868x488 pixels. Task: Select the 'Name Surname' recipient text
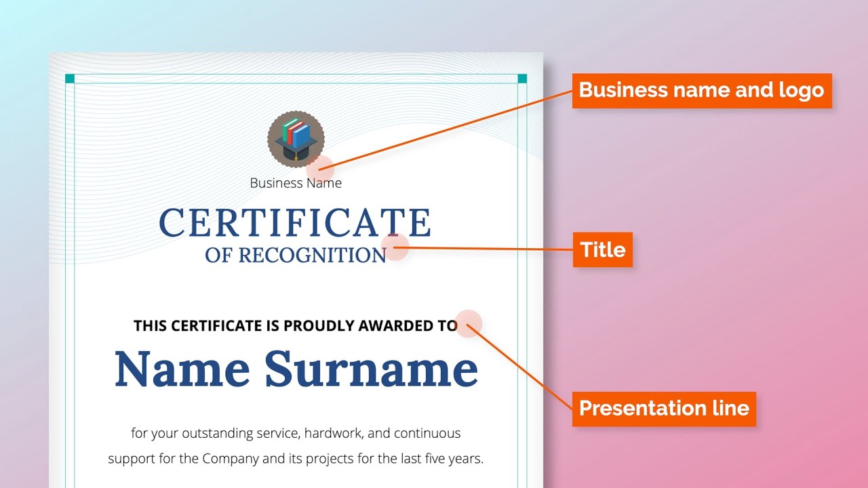296,369
